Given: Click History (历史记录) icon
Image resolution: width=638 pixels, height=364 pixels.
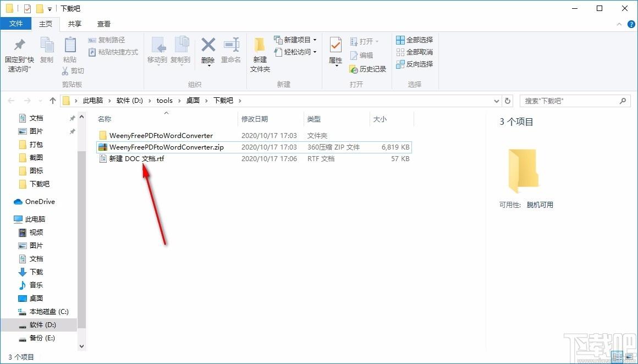Looking at the screenshot, I should [x=353, y=69].
